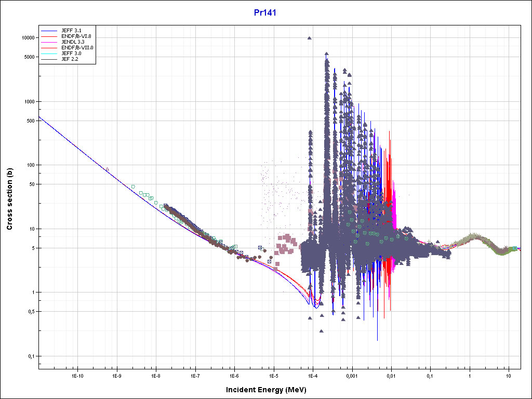Click the 0,1 tick label on y-axis
The width and height of the screenshot is (532, 399).
(x=31, y=356)
